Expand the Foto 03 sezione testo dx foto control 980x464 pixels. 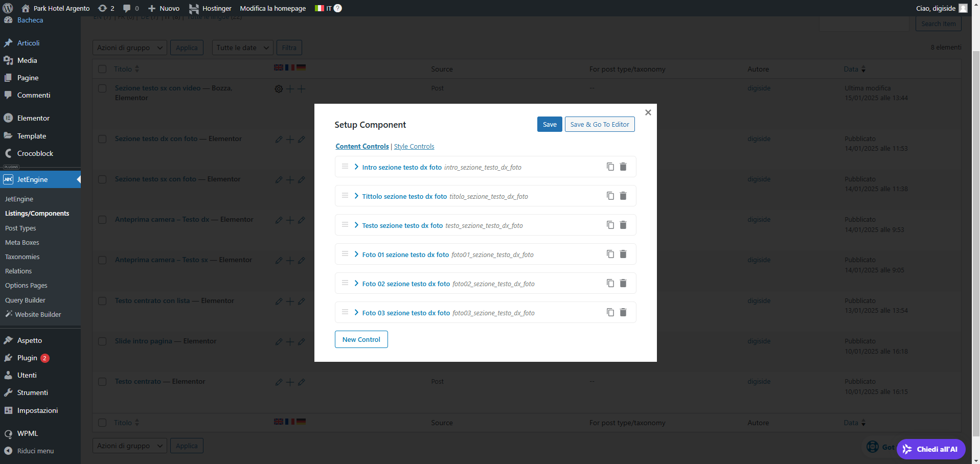click(x=356, y=312)
